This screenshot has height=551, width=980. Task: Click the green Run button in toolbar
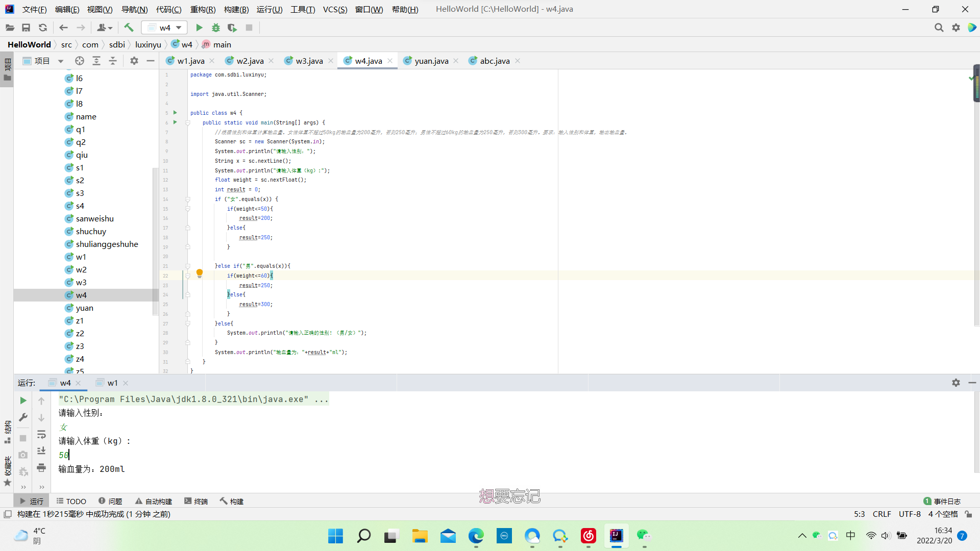[199, 28]
